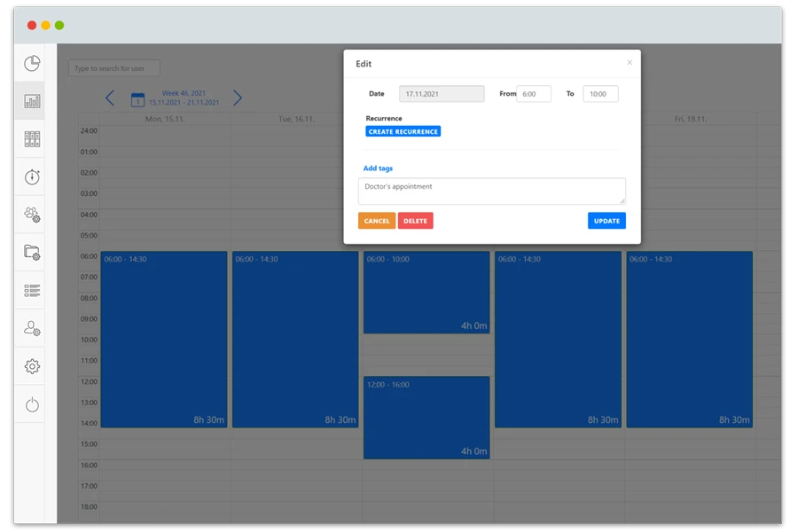The width and height of the screenshot is (798, 532).
Task: Go to next week arrow
Action: point(237,98)
